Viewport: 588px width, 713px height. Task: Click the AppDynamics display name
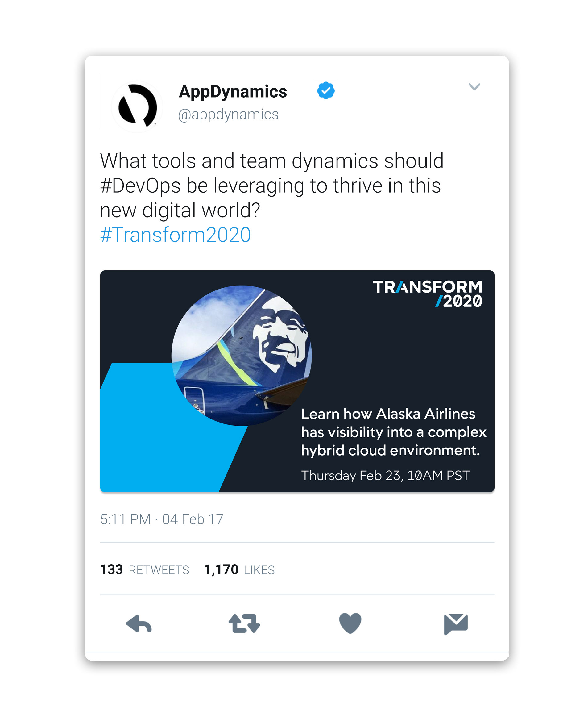233,91
